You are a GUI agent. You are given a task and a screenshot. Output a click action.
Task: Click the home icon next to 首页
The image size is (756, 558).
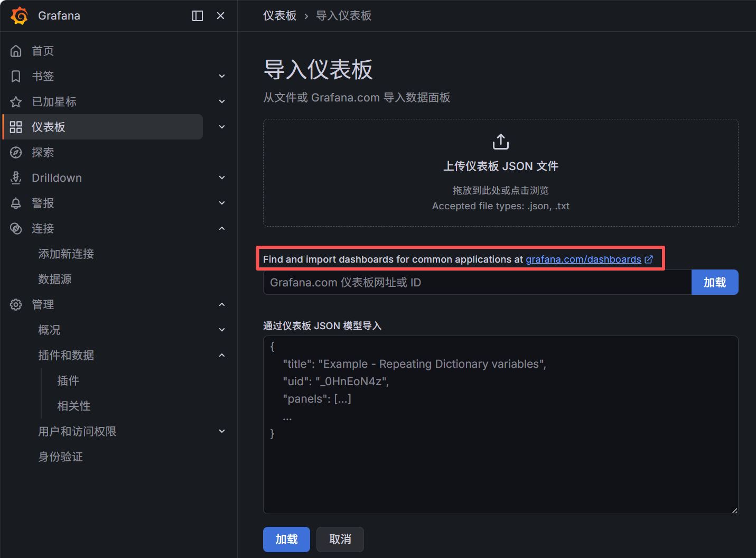point(16,51)
